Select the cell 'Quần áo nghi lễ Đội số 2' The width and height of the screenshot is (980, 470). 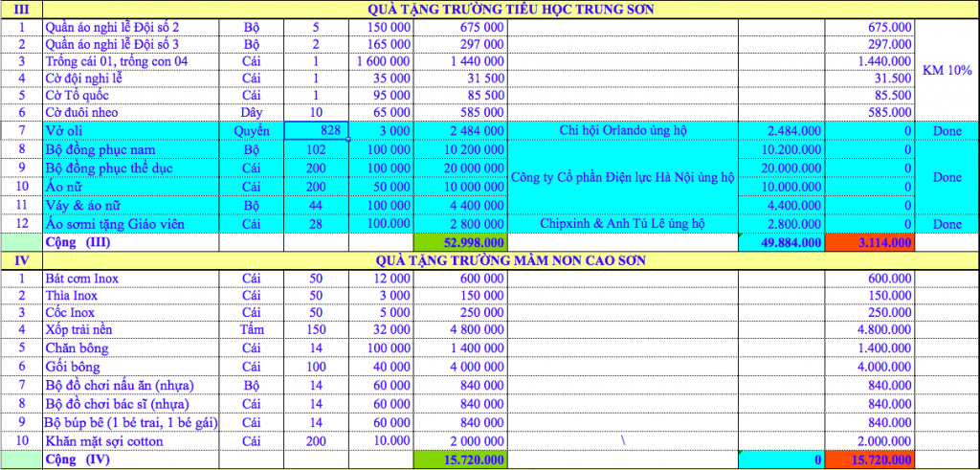point(131,28)
